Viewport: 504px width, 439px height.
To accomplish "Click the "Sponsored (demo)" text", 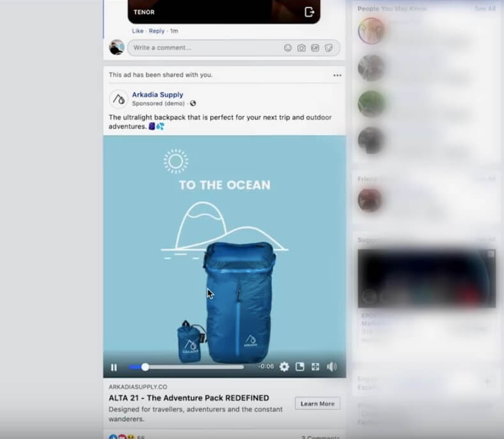I will tap(158, 103).
